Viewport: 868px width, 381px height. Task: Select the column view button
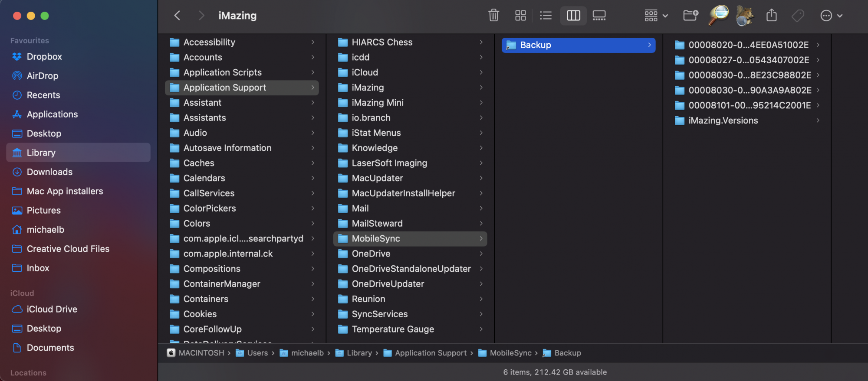click(573, 16)
